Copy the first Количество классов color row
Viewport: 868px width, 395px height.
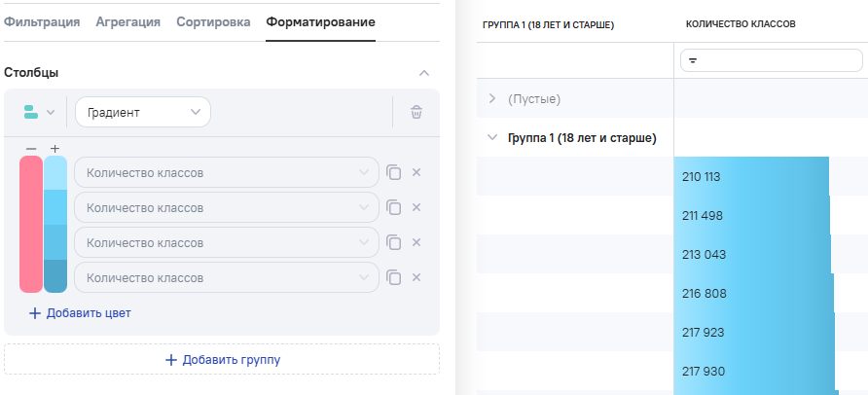(394, 173)
